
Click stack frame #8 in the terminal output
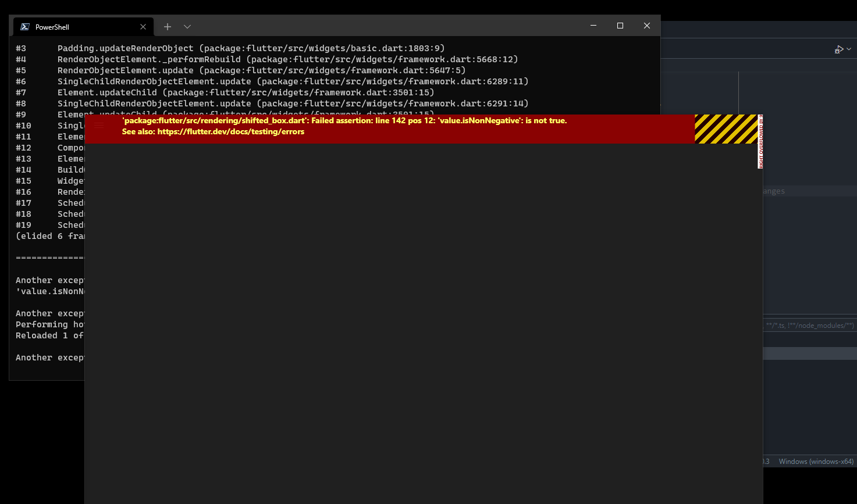272,103
